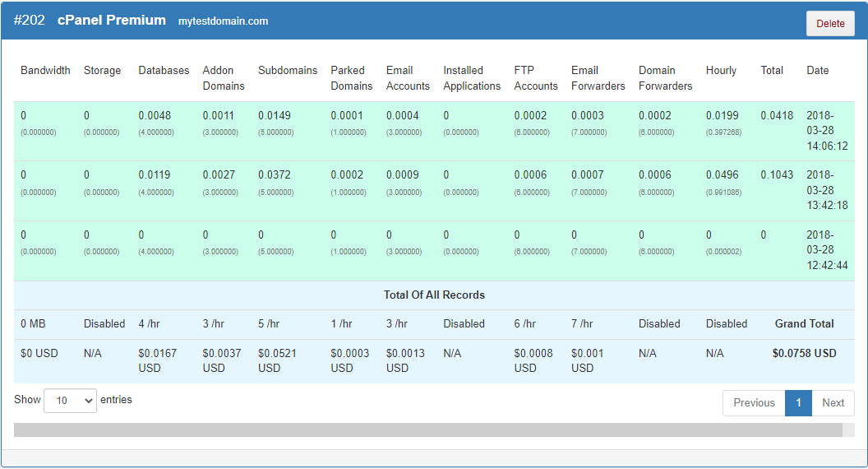The image size is (868, 469).
Task: Click the 0.0119 Databases value
Action: click(155, 174)
